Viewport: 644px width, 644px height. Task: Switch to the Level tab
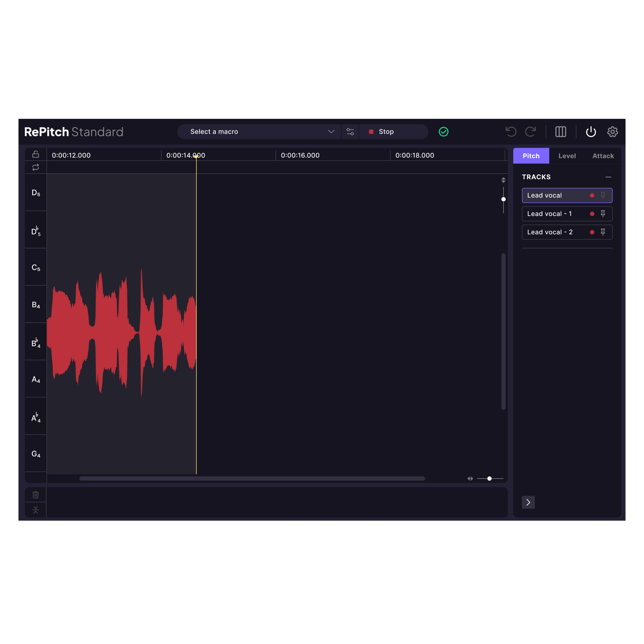(567, 156)
